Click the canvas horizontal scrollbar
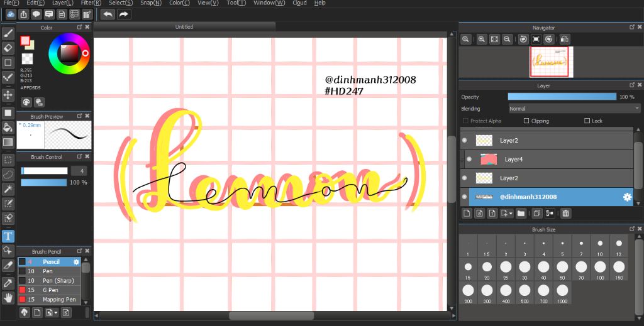644x326 pixels. [x=272, y=315]
